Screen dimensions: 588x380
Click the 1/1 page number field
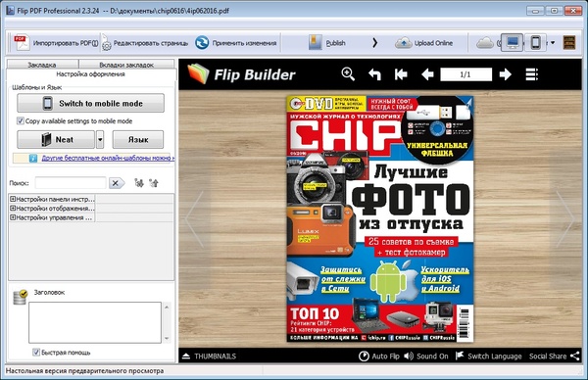tap(465, 74)
